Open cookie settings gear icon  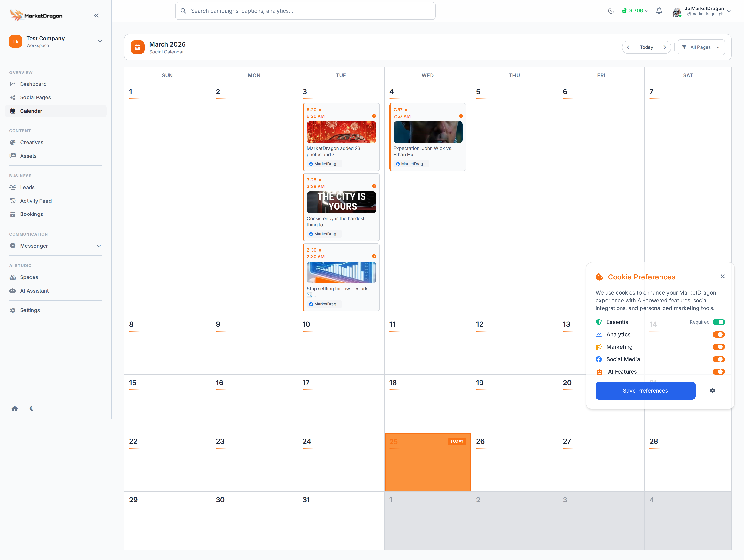click(x=712, y=390)
